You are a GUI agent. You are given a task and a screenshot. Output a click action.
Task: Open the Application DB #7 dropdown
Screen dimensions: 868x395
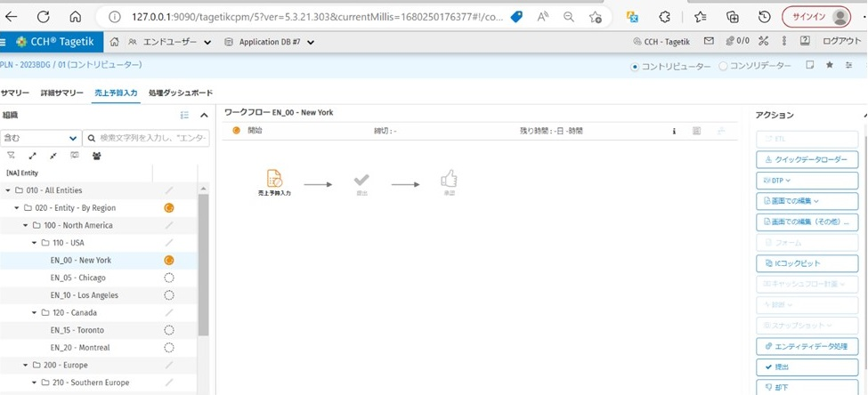pos(270,41)
